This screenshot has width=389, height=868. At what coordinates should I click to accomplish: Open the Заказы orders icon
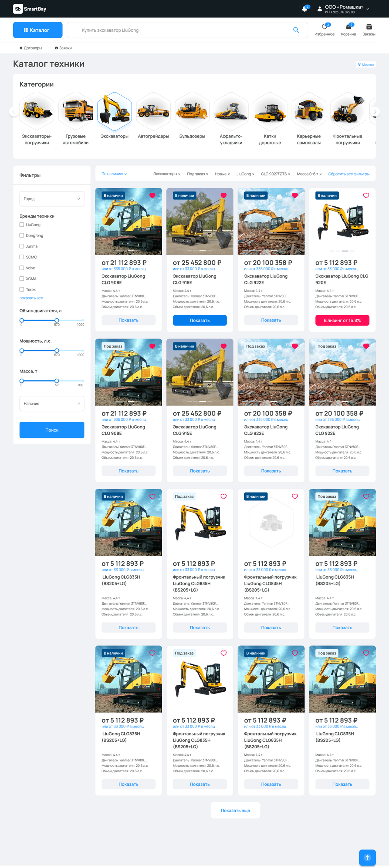(369, 30)
